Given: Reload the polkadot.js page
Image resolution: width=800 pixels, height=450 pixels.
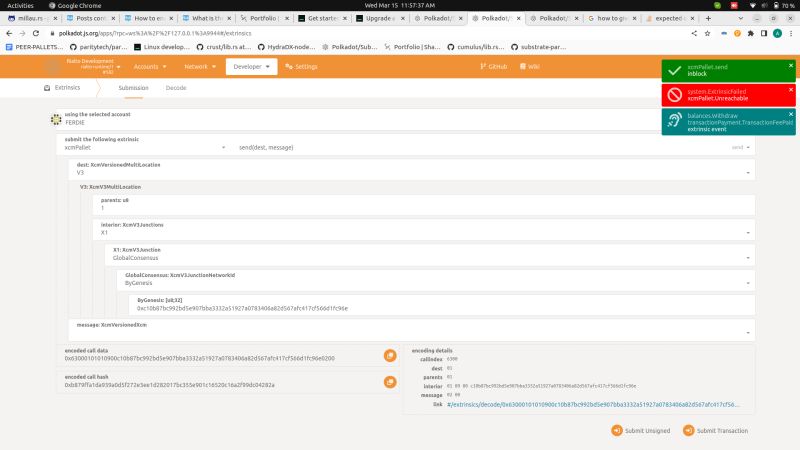Looking at the screenshot, I should (36, 33).
